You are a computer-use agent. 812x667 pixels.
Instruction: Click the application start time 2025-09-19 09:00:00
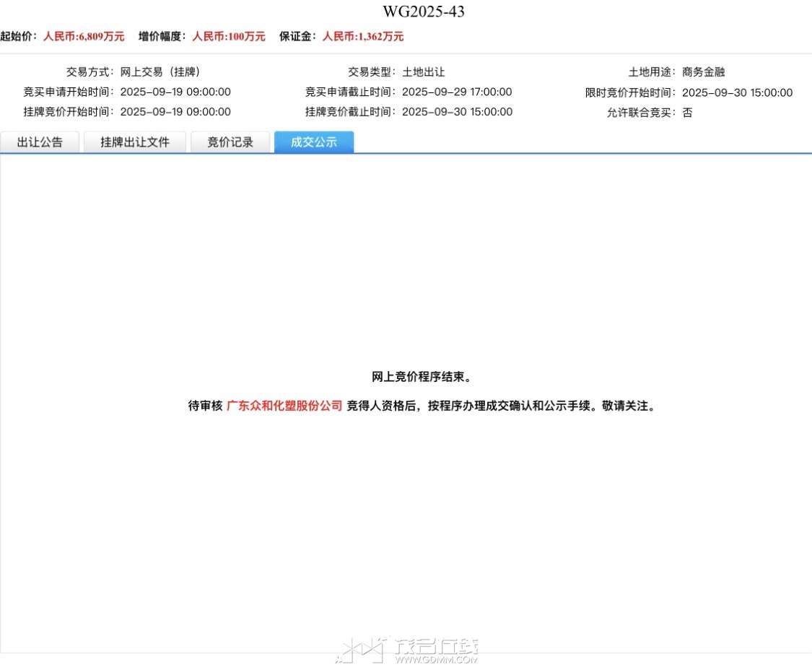pyautogui.click(x=175, y=92)
